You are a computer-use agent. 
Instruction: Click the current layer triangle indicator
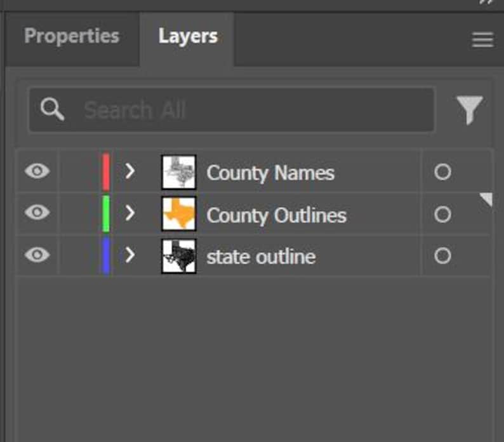click(x=486, y=199)
